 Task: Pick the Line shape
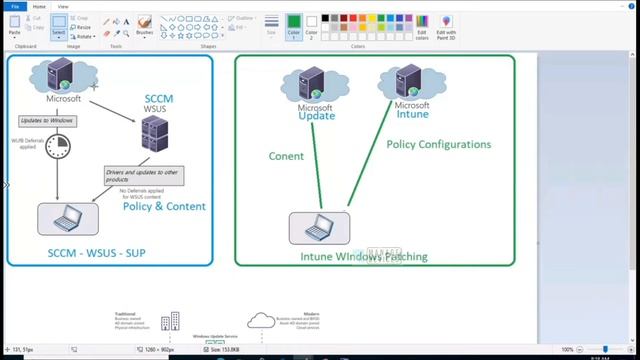point(164,19)
